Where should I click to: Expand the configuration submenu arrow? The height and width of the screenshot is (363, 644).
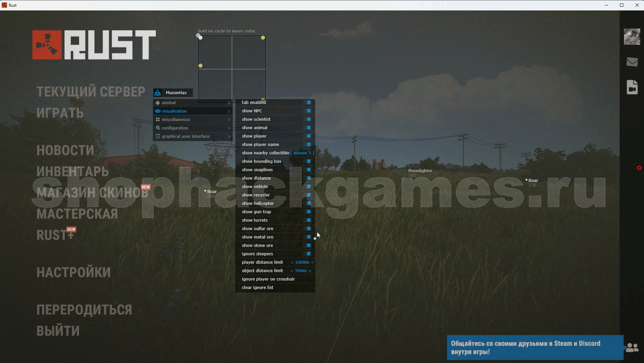[x=229, y=128]
